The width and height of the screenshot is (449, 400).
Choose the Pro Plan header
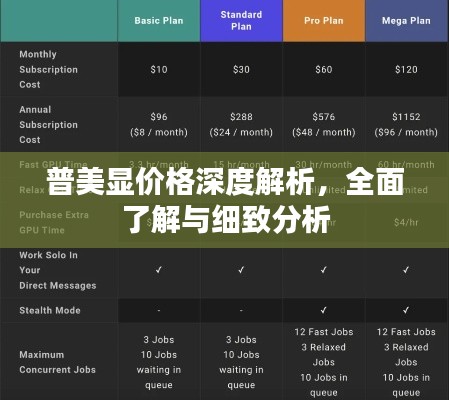[x=324, y=21]
